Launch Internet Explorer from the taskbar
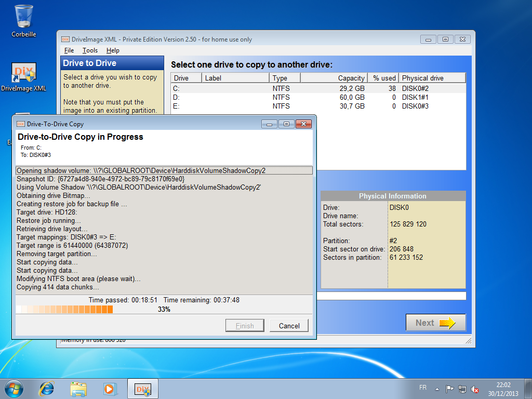The height and width of the screenshot is (399, 532). [46, 389]
